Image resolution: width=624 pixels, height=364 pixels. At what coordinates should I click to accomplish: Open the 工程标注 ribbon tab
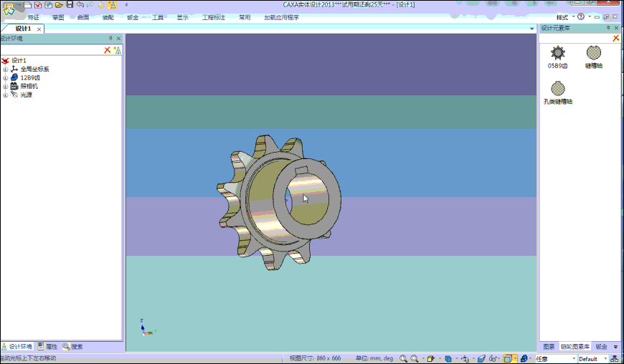tap(214, 17)
